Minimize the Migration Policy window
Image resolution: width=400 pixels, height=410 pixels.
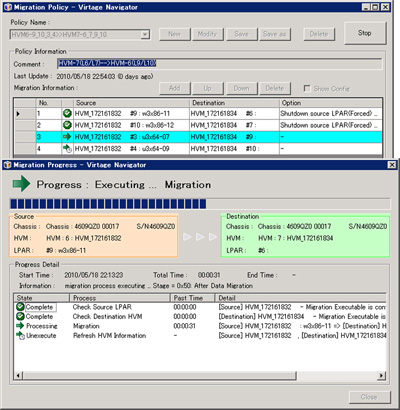(366, 7)
